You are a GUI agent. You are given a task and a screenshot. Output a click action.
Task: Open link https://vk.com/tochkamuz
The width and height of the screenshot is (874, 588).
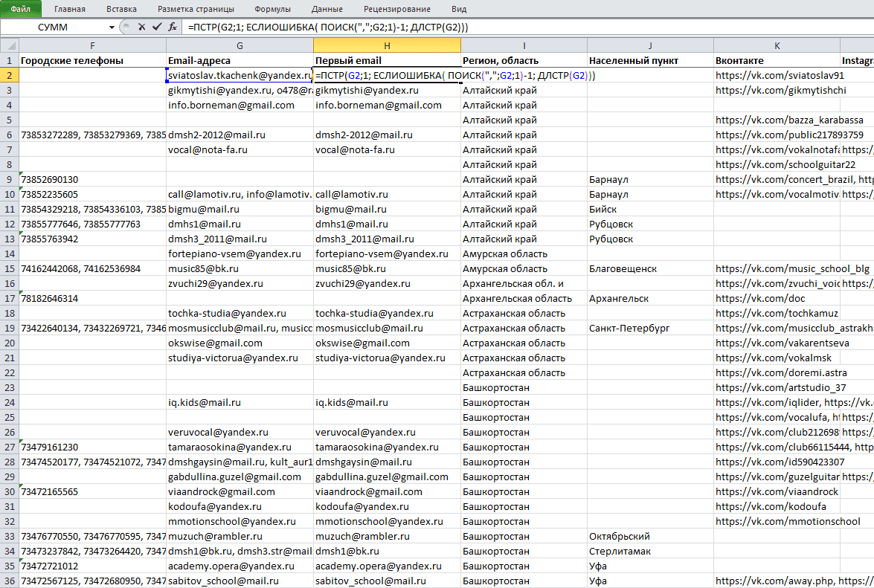(x=777, y=313)
